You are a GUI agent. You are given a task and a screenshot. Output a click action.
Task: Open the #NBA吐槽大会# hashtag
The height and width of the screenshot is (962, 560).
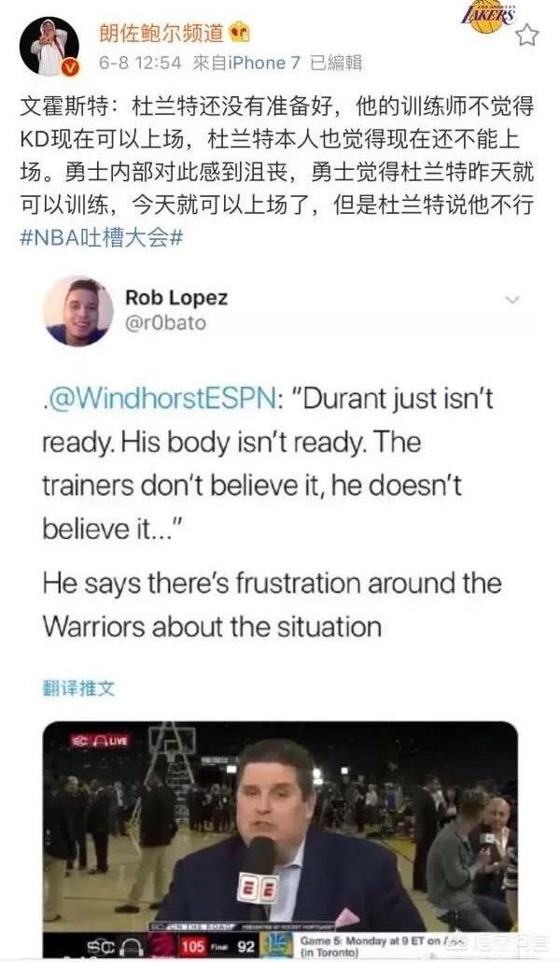pyautogui.click(x=101, y=237)
